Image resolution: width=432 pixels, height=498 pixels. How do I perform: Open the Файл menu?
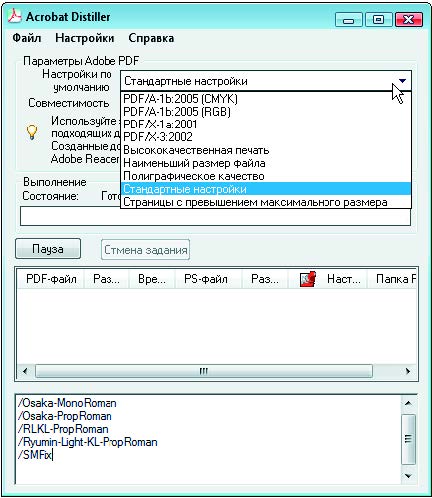27,38
